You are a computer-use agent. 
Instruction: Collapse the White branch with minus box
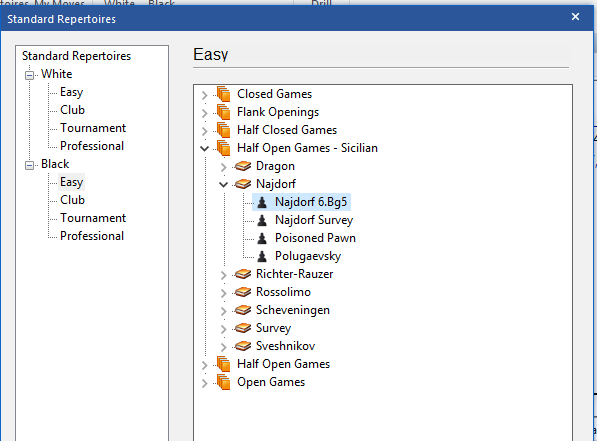[x=29, y=75]
